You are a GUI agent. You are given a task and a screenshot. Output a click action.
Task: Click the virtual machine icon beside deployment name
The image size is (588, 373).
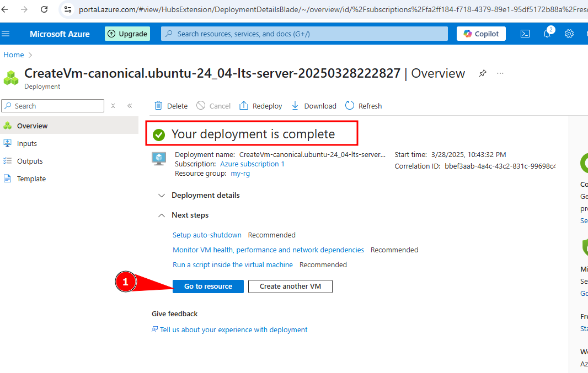[x=159, y=159]
